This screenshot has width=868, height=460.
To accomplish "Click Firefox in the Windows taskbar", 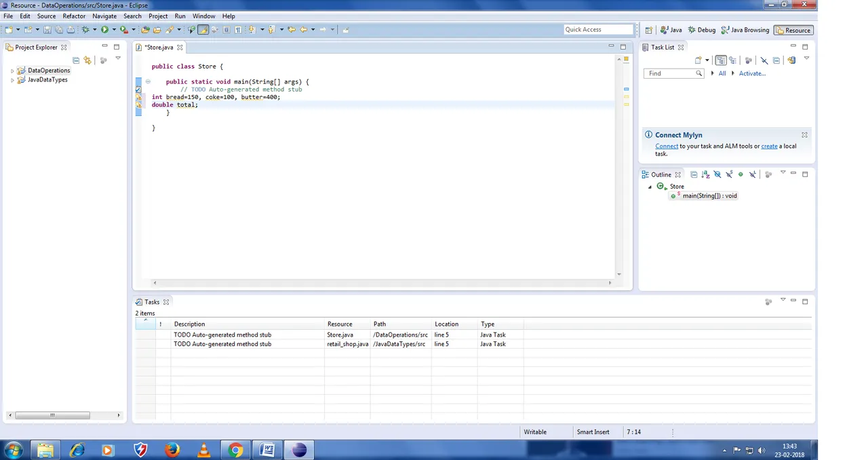I will click(x=172, y=450).
